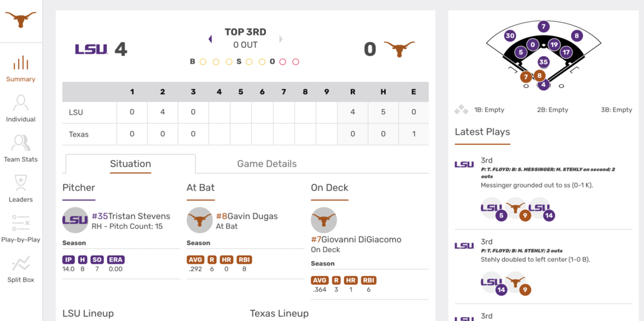Switch to the Situation tab
644x321 pixels.
coord(130,164)
